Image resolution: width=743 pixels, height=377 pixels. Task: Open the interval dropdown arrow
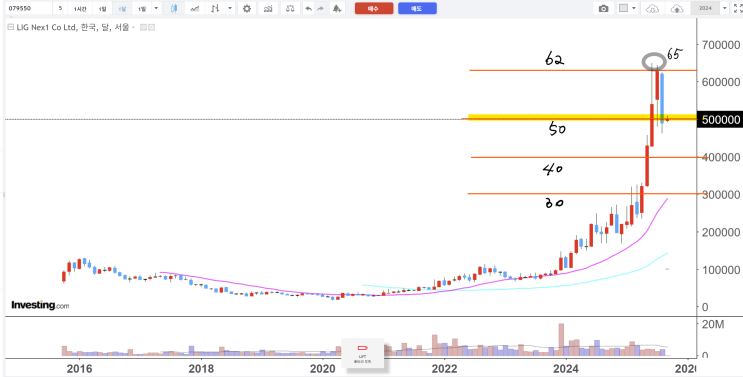[156, 9]
